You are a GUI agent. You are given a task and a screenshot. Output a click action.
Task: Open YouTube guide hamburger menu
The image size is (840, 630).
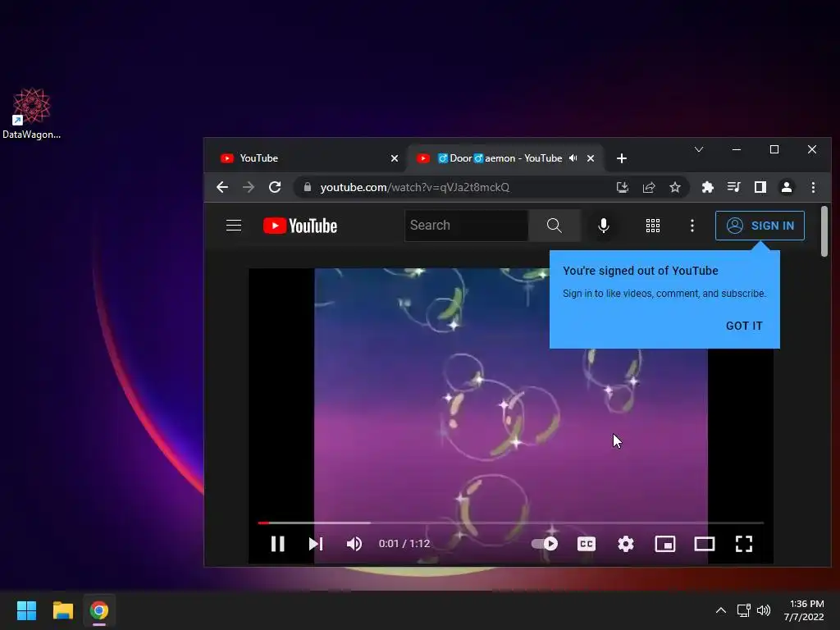(234, 226)
